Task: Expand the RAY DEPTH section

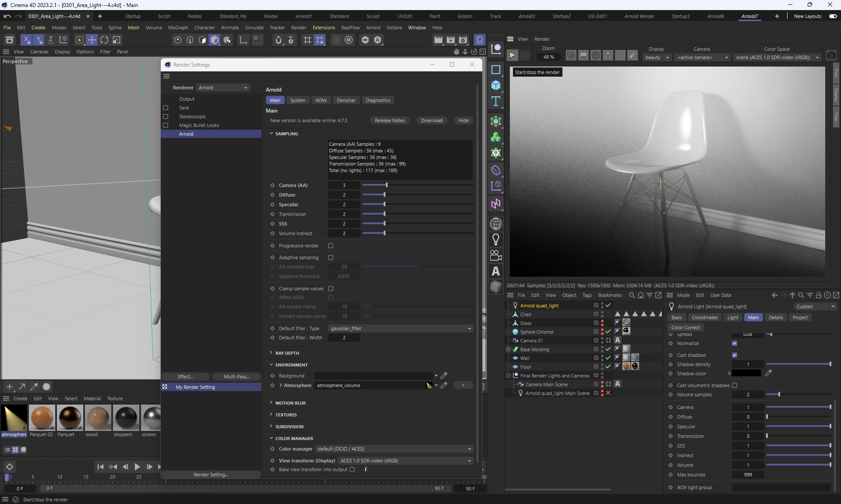Action: (x=287, y=353)
